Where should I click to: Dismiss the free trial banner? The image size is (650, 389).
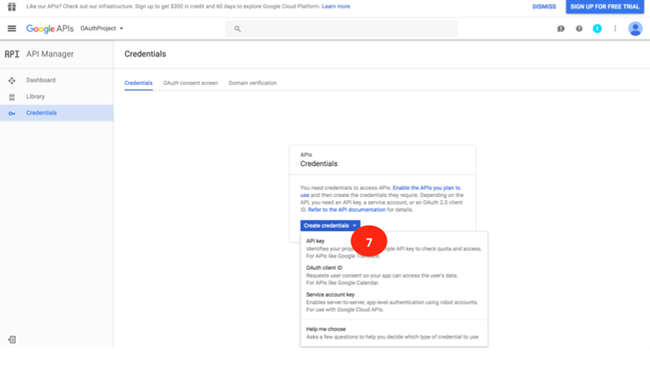[544, 7]
